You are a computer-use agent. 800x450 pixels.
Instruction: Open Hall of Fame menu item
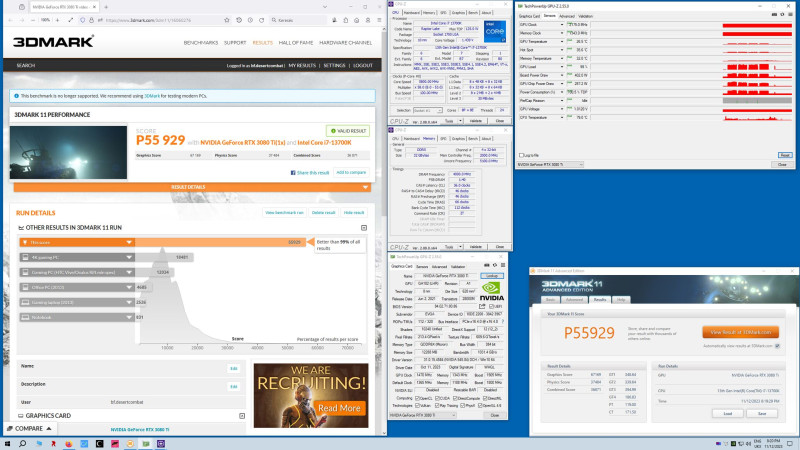(296, 43)
